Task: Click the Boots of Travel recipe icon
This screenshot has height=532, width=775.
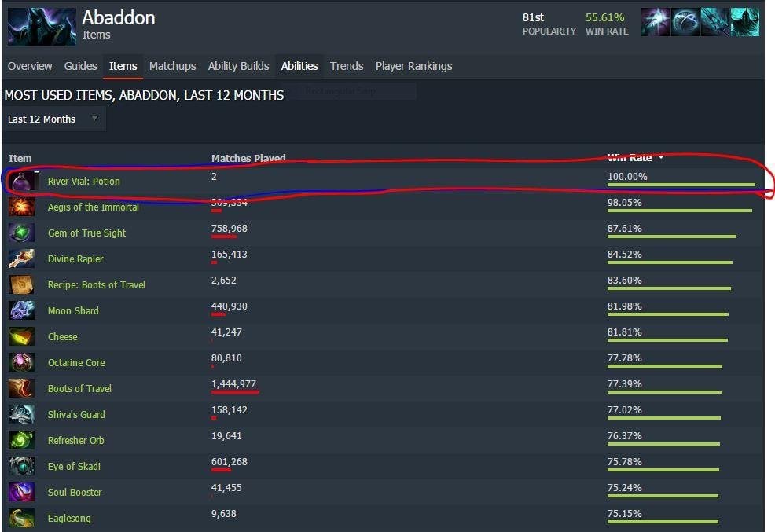Action: pyautogui.click(x=22, y=284)
